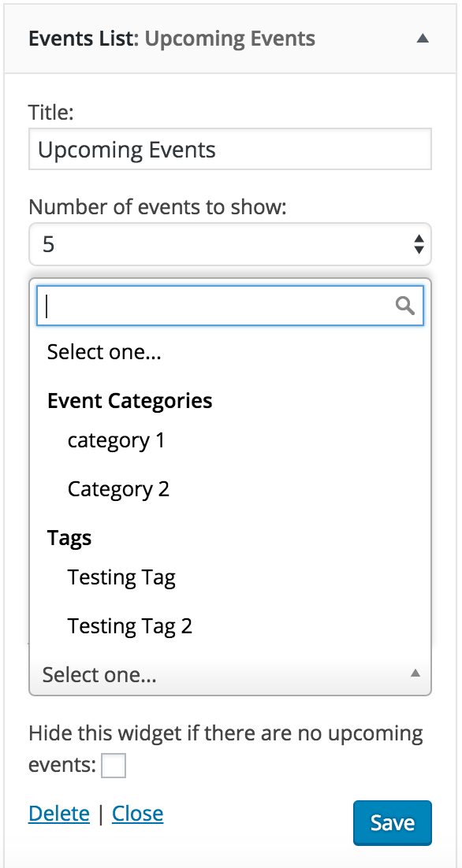Click the up/down arrows on the number selector

[x=419, y=244]
